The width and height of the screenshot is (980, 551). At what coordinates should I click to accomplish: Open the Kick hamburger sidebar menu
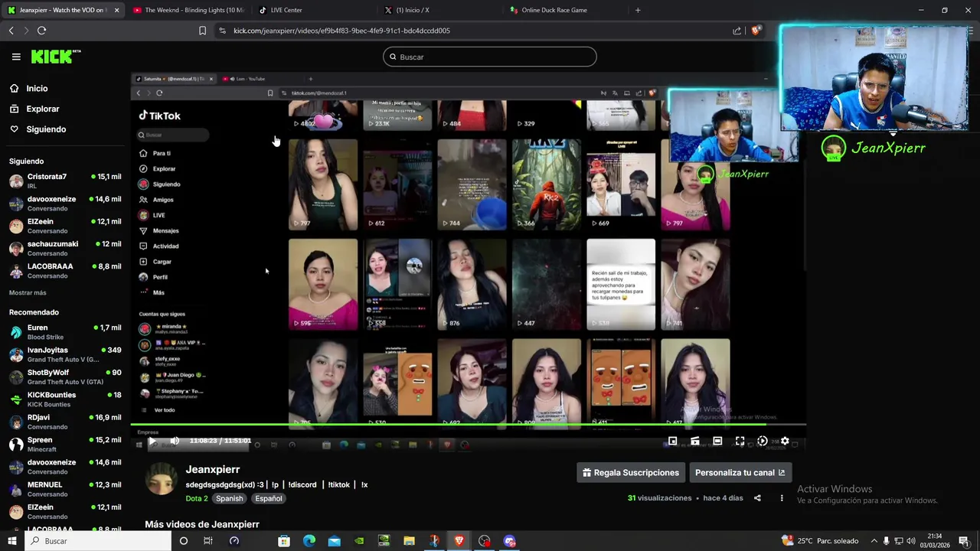tap(16, 57)
